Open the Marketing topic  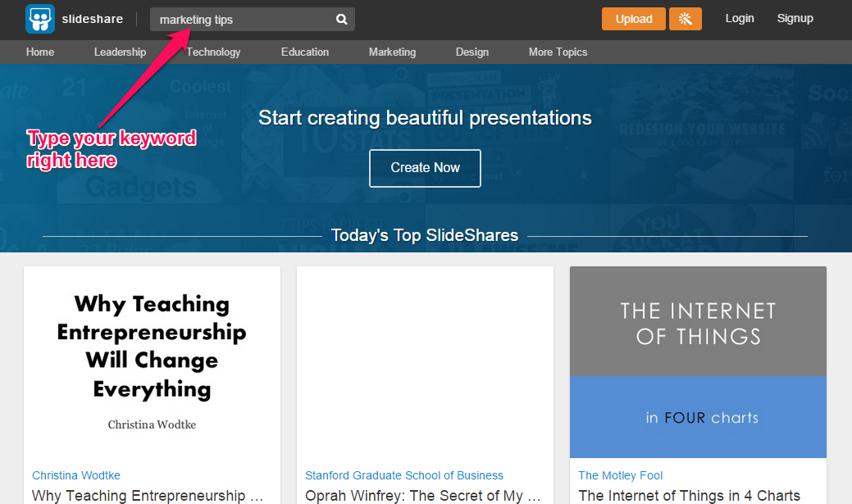392,52
